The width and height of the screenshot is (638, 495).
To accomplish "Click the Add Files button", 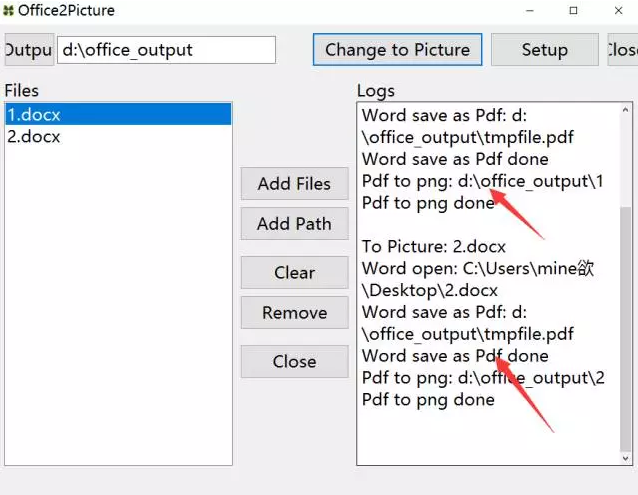I will (294, 183).
